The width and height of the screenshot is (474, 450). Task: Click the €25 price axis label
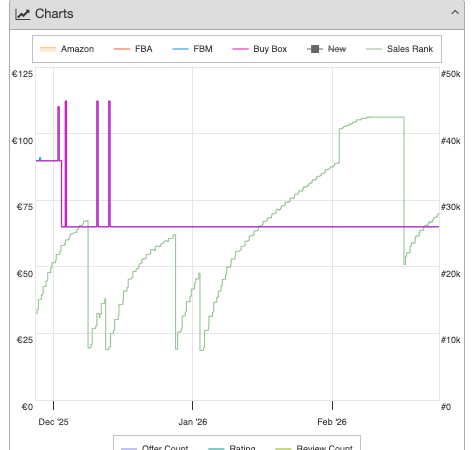pyautogui.click(x=25, y=340)
